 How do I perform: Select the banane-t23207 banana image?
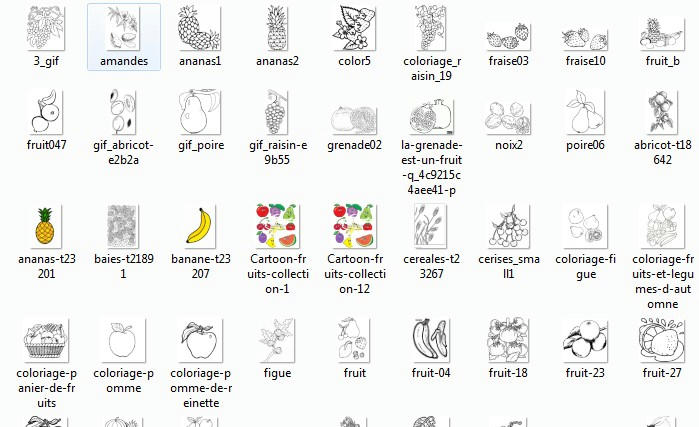pyautogui.click(x=199, y=226)
